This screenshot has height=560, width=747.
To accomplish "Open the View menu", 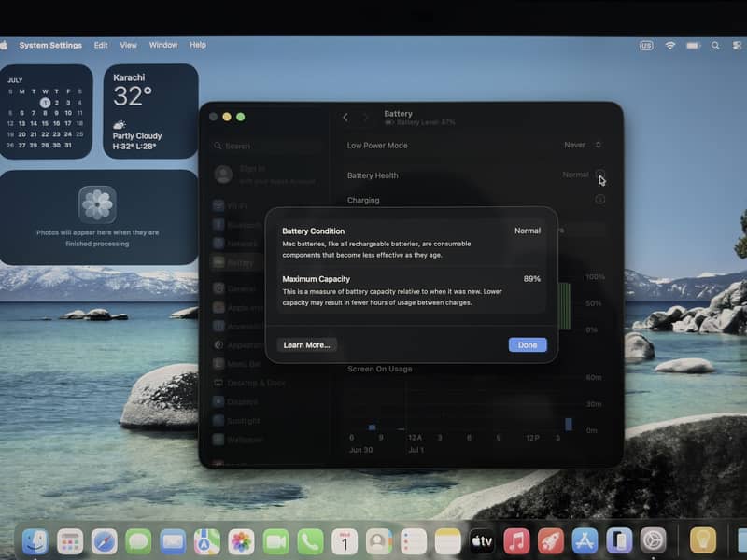I will coord(128,45).
